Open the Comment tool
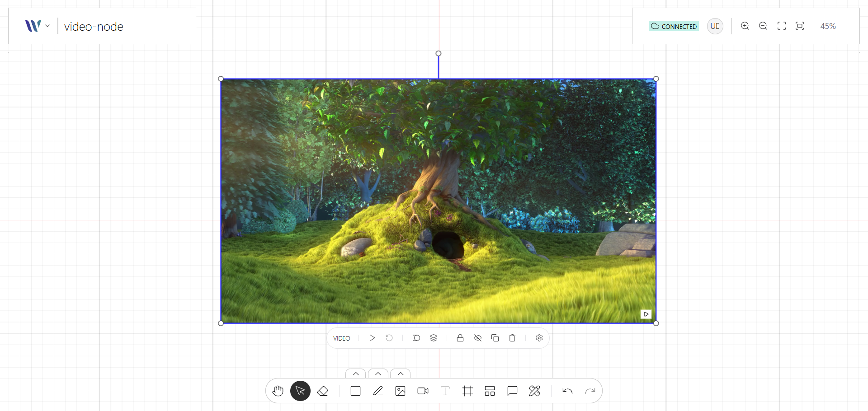 pos(512,391)
